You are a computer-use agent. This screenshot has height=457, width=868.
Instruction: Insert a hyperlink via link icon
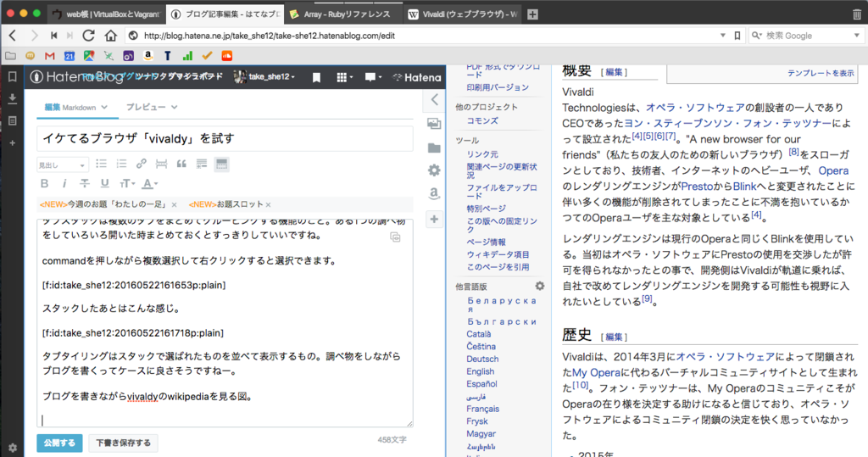click(x=142, y=164)
